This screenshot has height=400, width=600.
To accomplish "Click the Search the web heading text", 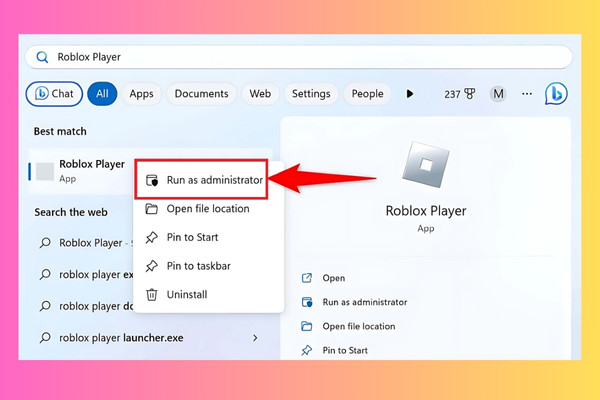I will tap(71, 212).
